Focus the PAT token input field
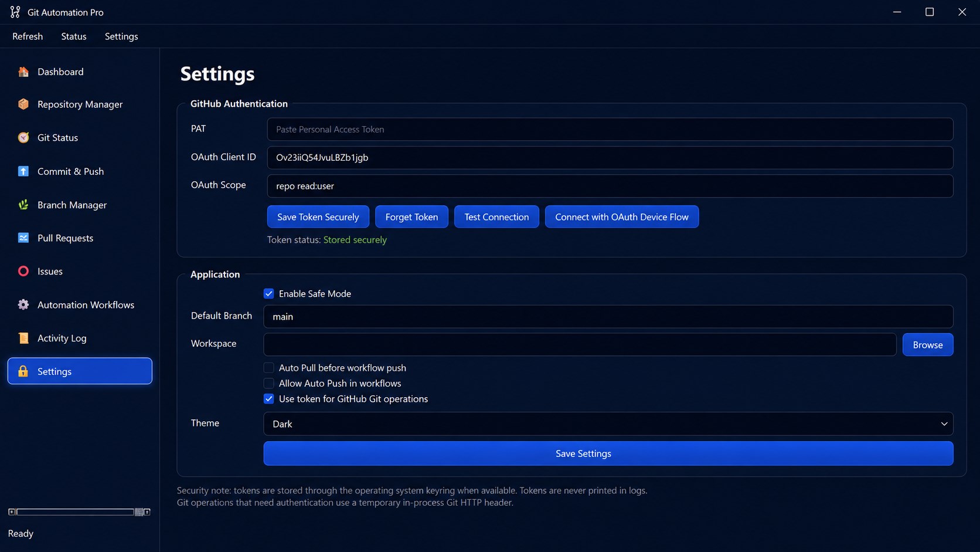 click(x=610, y=129)
